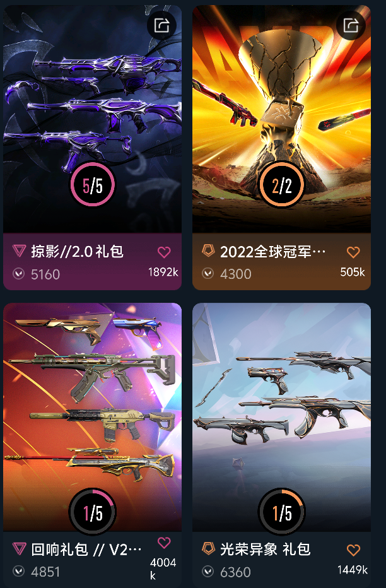The height and width of the screenshot is (588, 386).
Task: Like the 回响礼包 // V2 bundle
Action: 164,543
